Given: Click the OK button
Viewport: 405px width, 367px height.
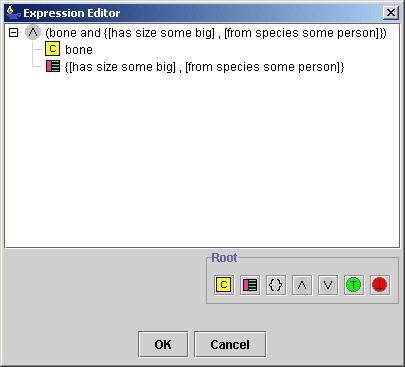Looking at the screenshot, I should click(x=163, y=344).
